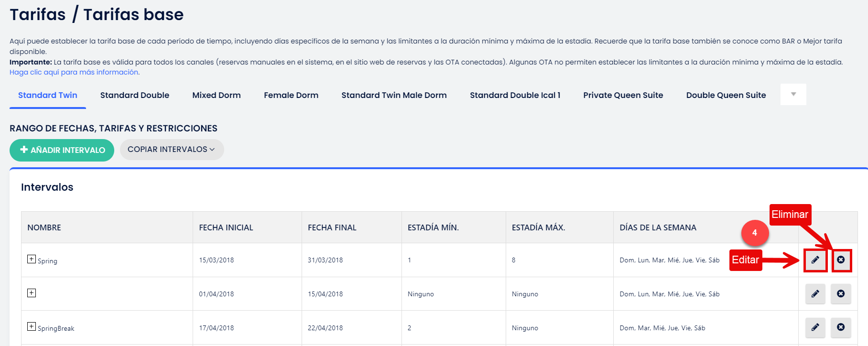Show more room type tabs
Image resolution: width=868 pixels, height=346 pixels.
(793, 95)
